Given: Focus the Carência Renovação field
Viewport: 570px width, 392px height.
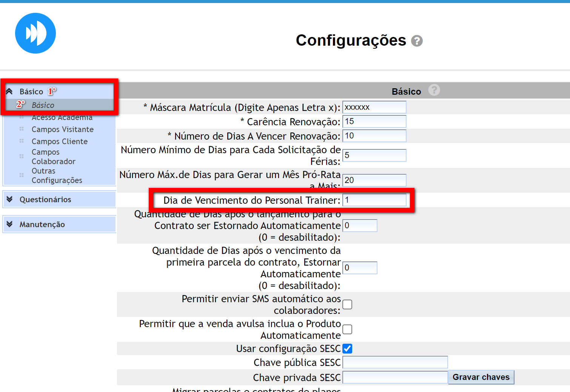Looking at the screenshot, I should 374,121.
